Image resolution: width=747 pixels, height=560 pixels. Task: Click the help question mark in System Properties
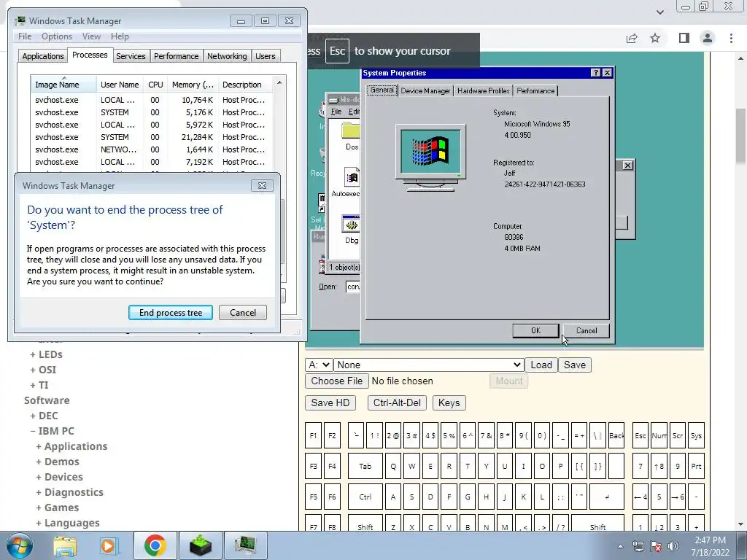pos(595,73)
